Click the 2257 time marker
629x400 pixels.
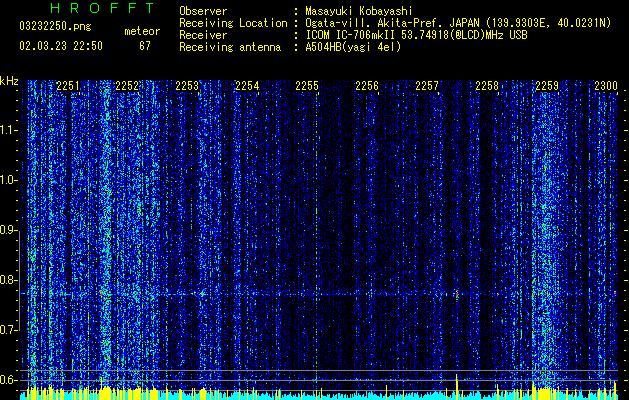point(427,86)
